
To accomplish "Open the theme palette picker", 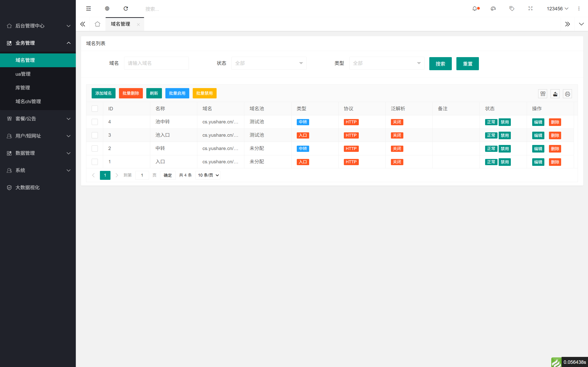I will tap(493, 8).
